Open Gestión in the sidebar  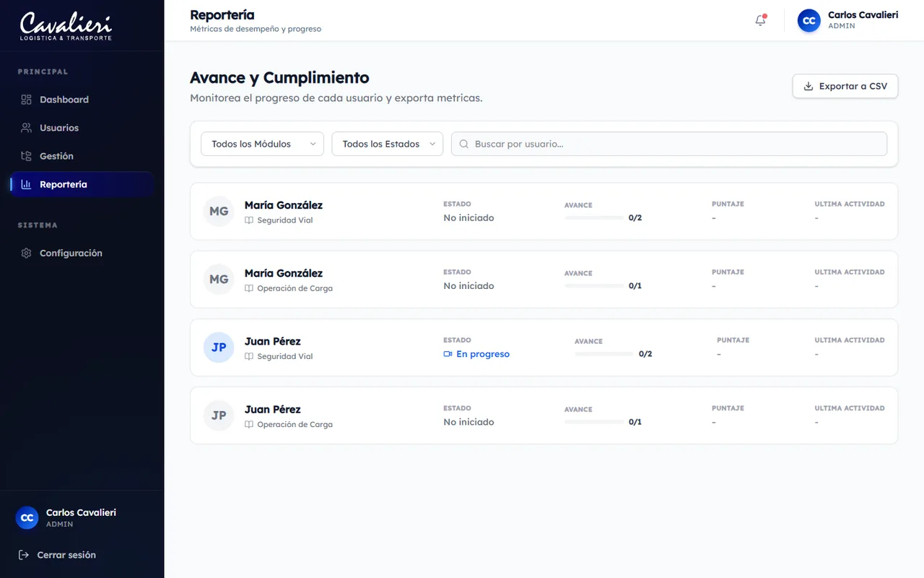[82, 156]
